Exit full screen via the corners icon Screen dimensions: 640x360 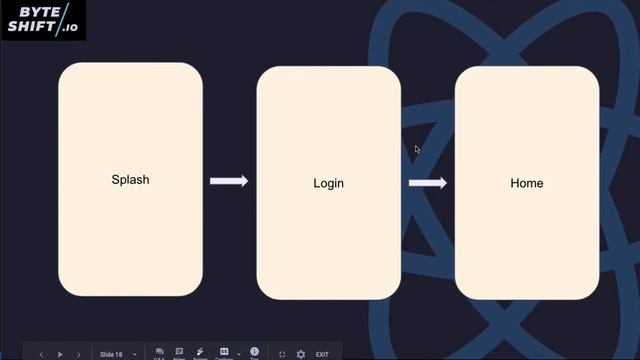tap(282, 355)
